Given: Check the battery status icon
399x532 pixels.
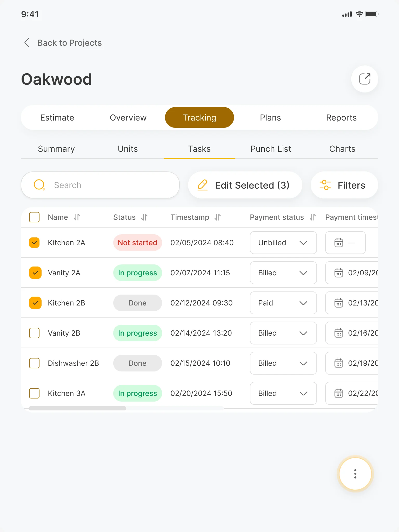Looking at the screenshot, I should coord(372,14).
